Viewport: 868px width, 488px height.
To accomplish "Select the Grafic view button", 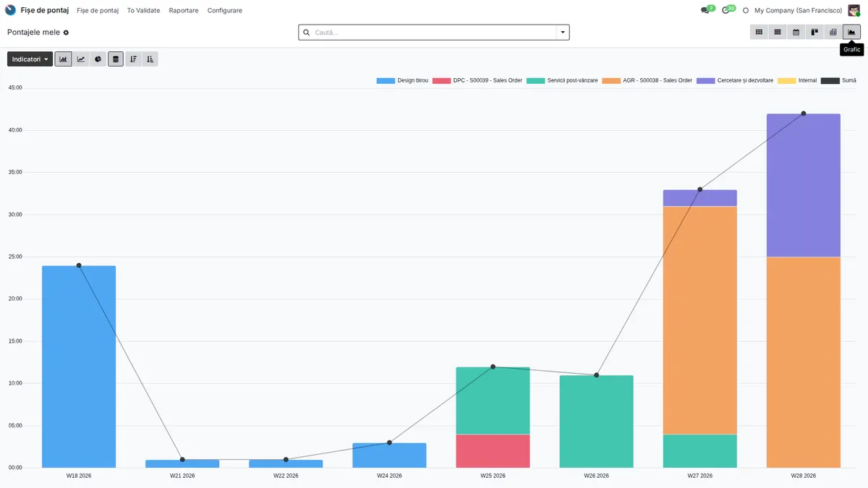I will (851, 32).
